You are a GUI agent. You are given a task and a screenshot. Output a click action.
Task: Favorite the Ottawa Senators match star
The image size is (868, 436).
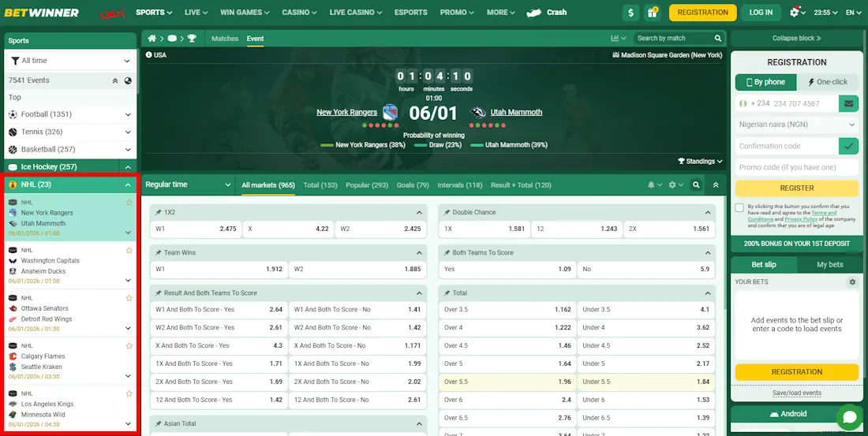pos(129,298)
